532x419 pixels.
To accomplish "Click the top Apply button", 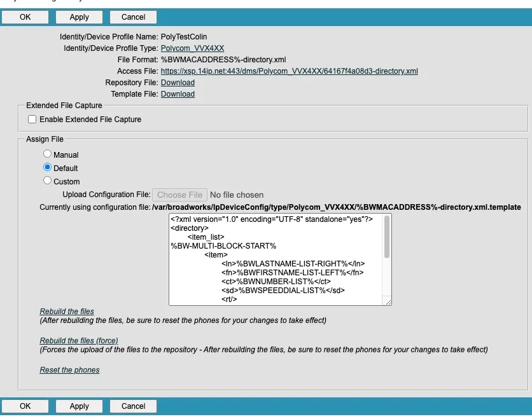I will pos(79,17).
